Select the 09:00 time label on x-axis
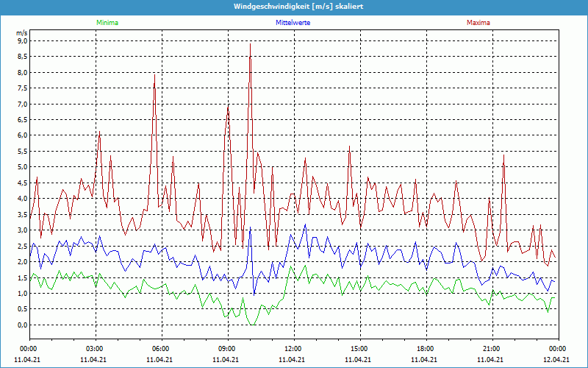 226,348
